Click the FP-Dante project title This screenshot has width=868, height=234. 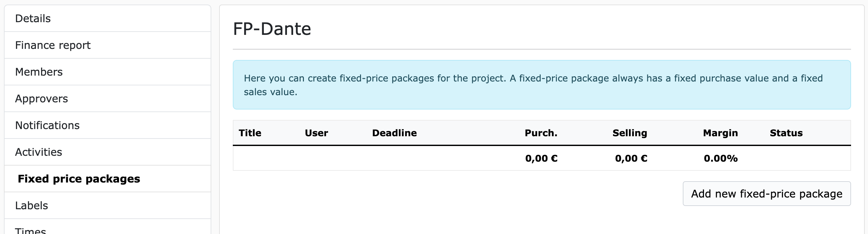coord(272,29)
